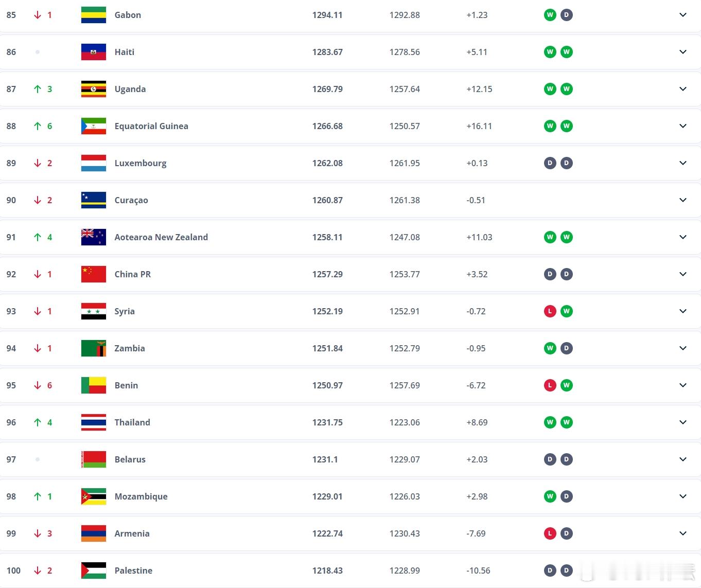The width and height of the screenshot is (701, 588).
Task: Click Benin's green W result badge
Action: click(x=567, y=385)
